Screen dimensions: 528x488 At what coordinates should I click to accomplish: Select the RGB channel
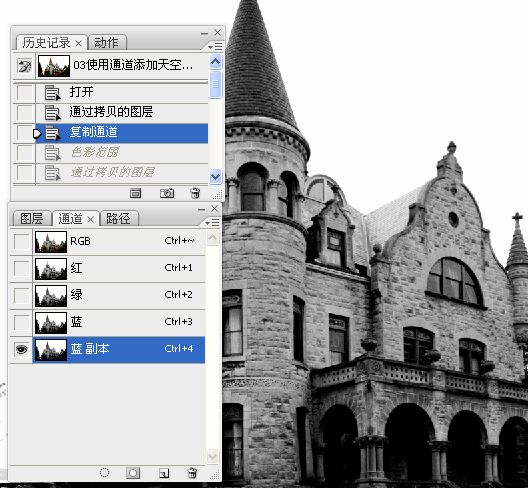119,241
